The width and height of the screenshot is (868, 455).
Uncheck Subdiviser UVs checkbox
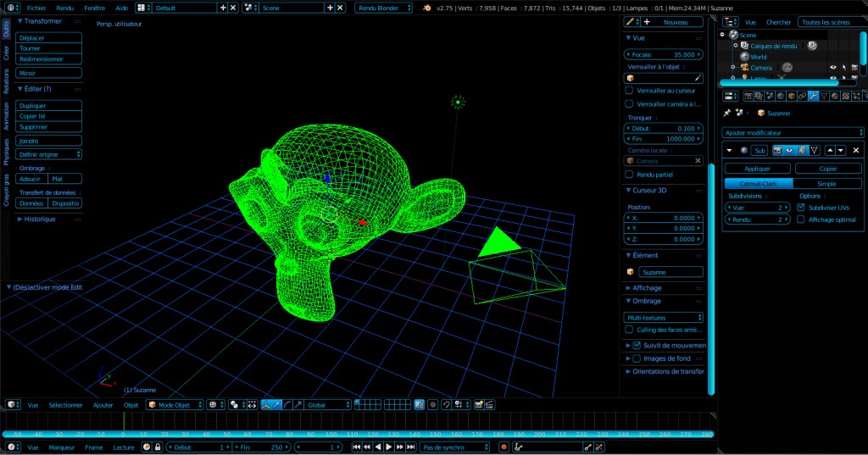pos(800,208)
